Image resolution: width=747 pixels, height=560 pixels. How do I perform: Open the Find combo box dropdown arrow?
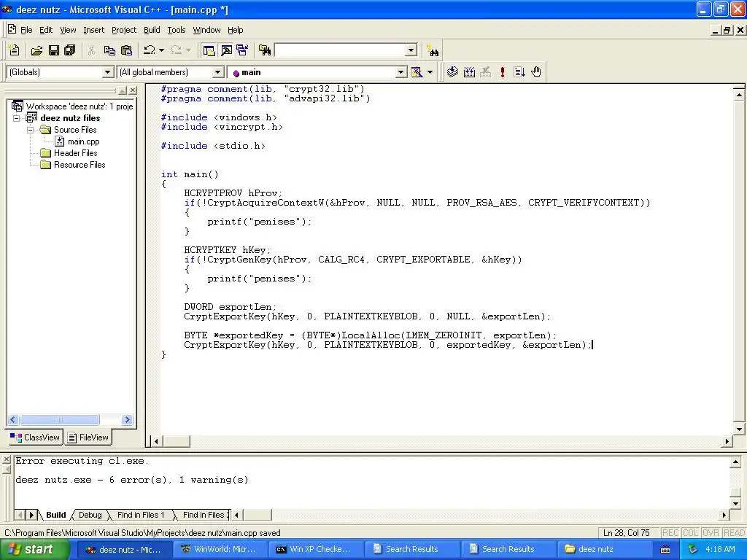point(411,50)
